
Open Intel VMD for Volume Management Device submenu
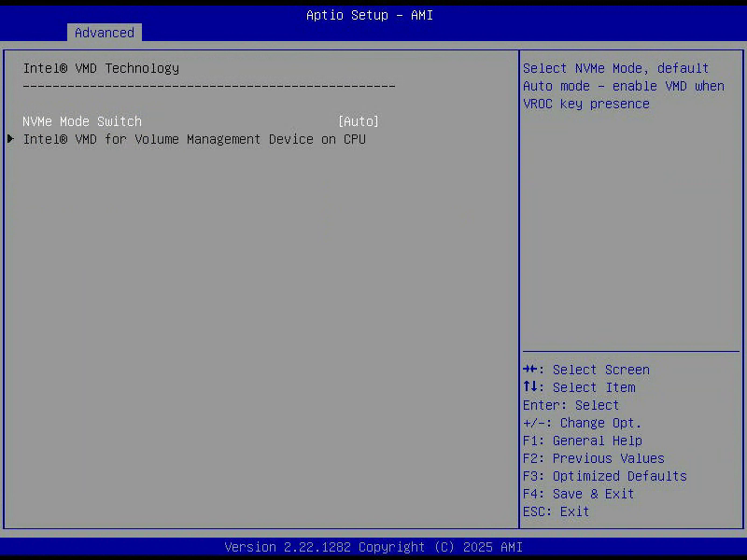pos(194,139)
